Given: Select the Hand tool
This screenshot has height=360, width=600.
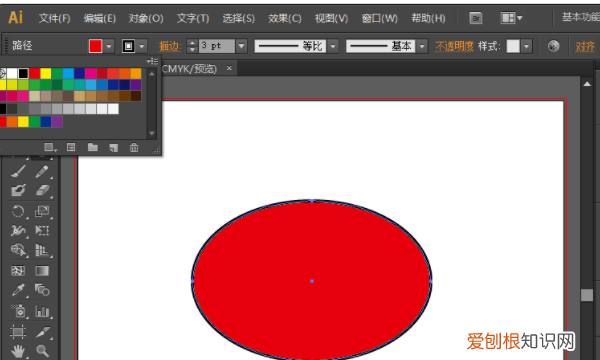Looking at the screenshot, I should pos(18,351).
